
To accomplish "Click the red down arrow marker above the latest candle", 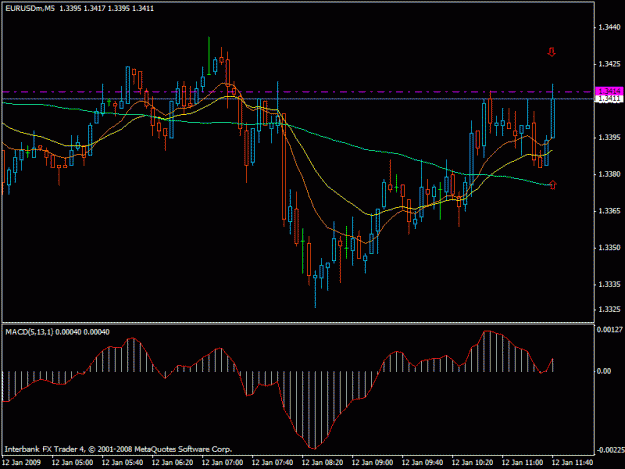I will pyautogui.click(x=552, y=52).
